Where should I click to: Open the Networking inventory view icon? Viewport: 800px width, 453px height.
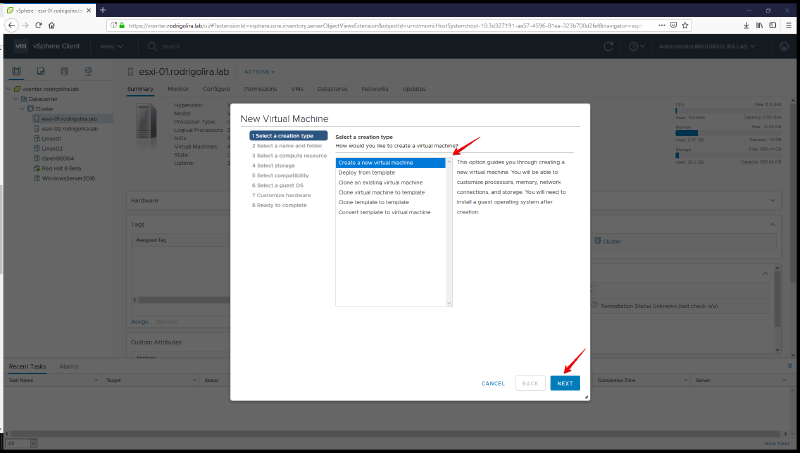[x=88, y=72]
